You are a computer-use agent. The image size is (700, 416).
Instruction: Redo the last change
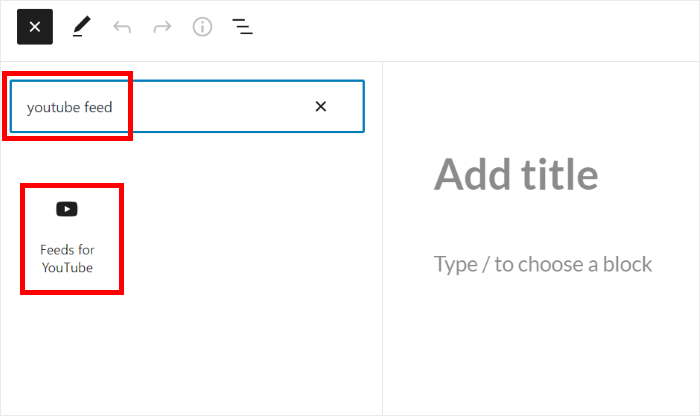tap(162, 27)
